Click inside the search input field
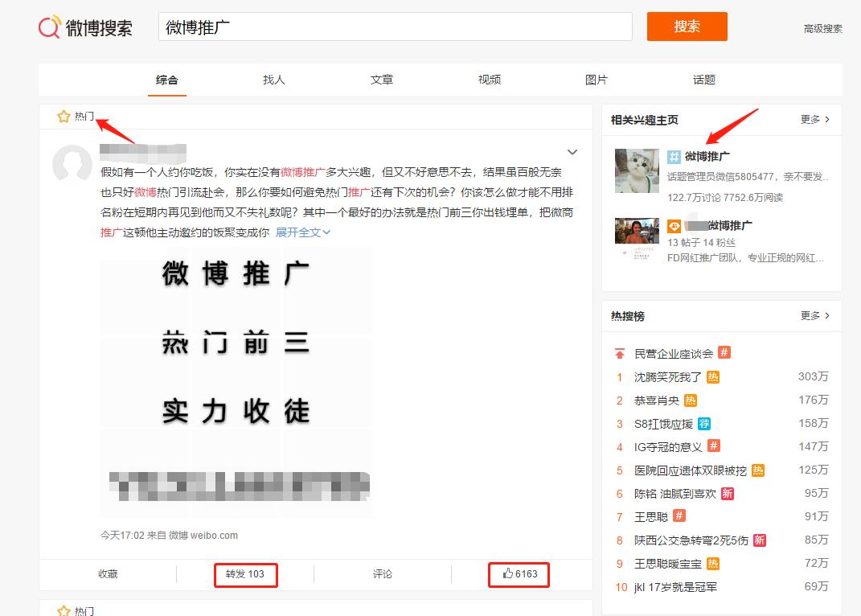This screenshot has height=616, width=861. coord(394,27)
